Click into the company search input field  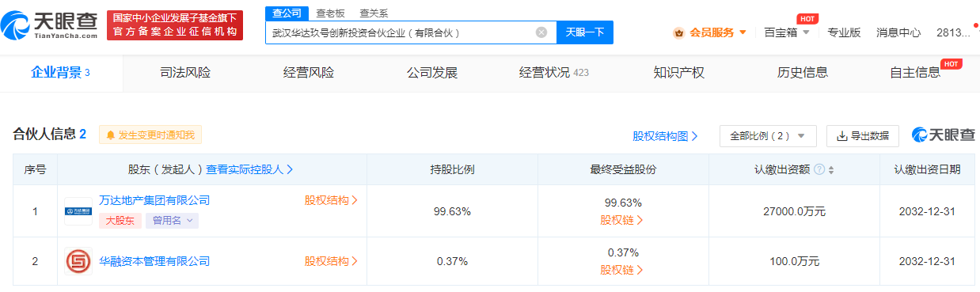pyautogui.click(x=400, y=32)
